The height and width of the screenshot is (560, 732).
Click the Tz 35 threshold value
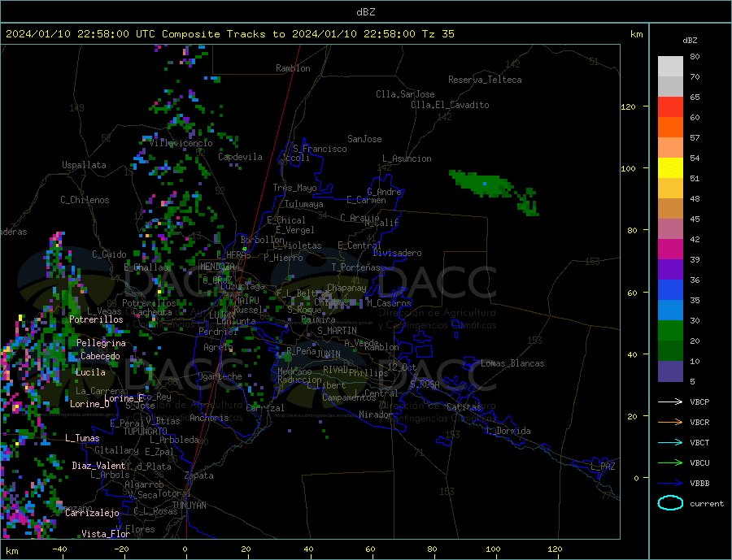pos(438,34)
